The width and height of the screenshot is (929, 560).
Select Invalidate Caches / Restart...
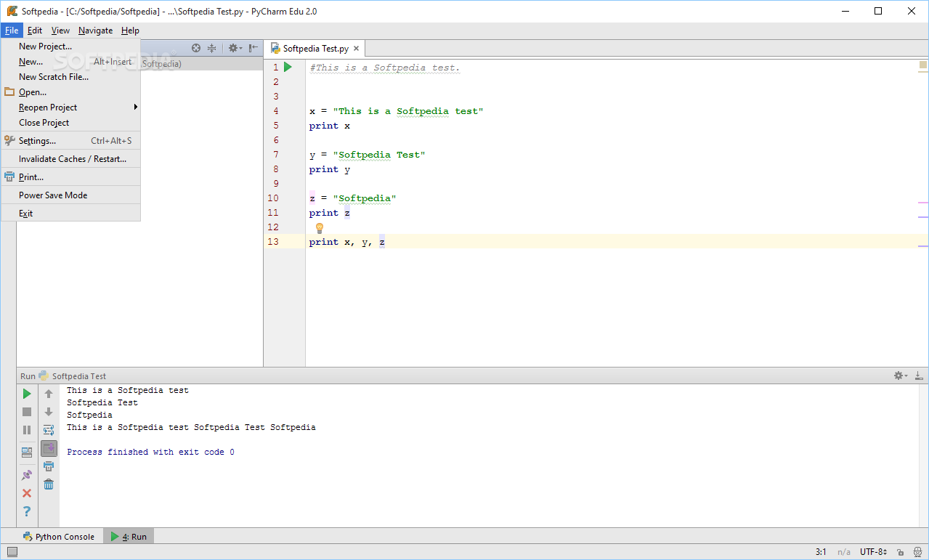(x=70, y=159)
